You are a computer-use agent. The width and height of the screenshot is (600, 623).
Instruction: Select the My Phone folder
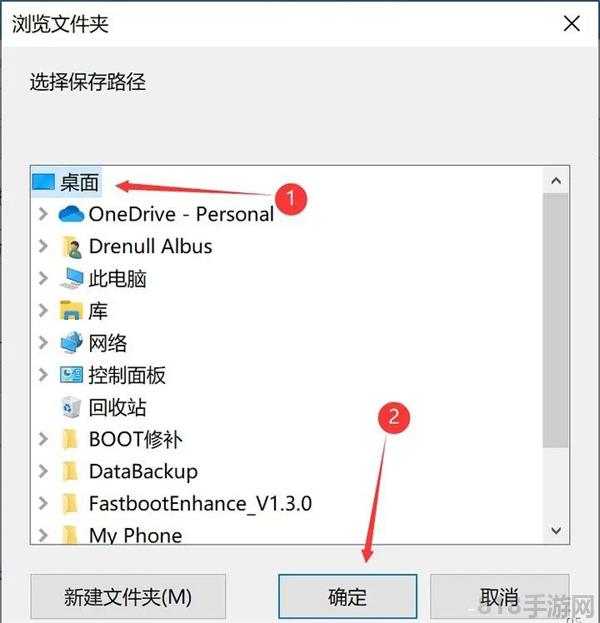(x=135, y=535)
